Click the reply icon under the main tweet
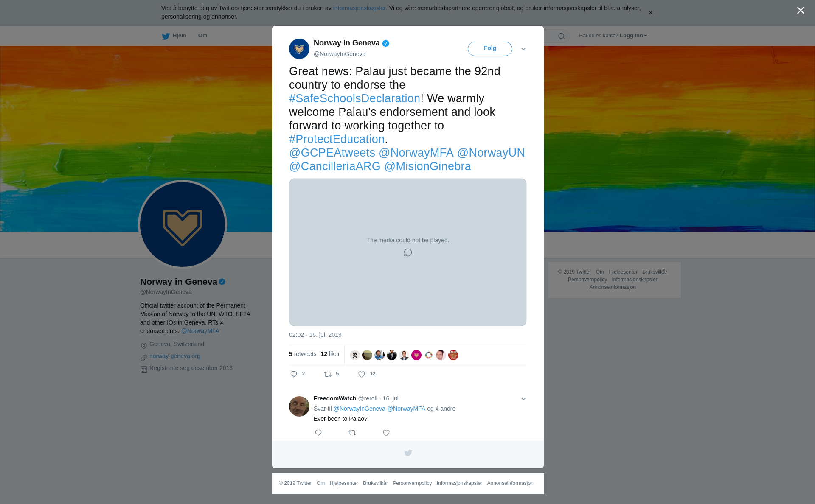Viewport: 815px width, 504px height. coord(294,374)
